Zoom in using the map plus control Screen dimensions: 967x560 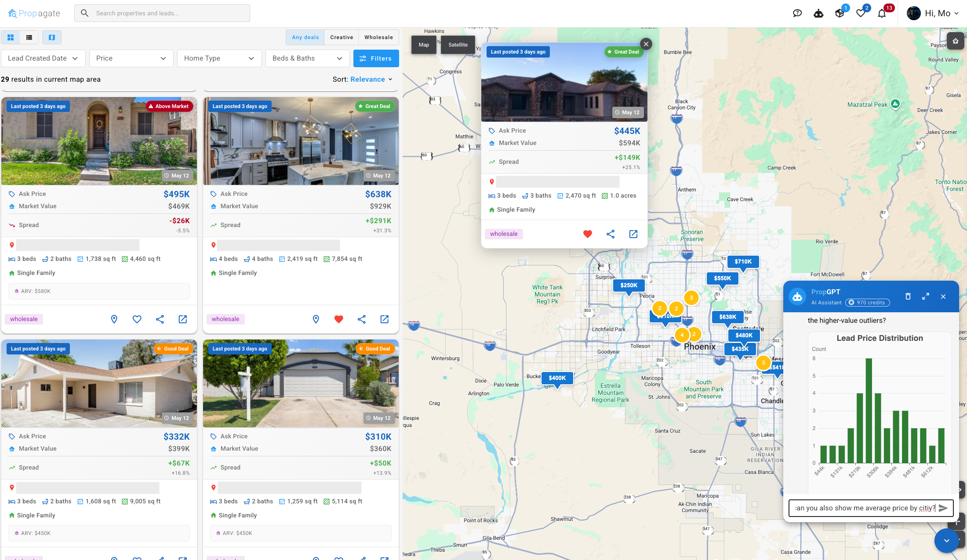[956, 521]
